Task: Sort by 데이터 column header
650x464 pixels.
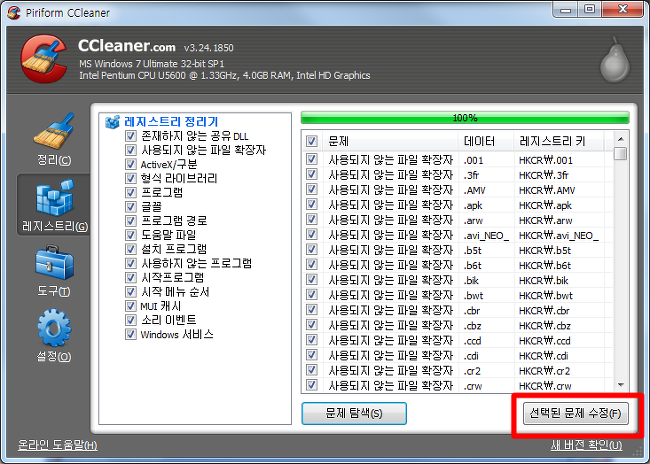Action: 486,141
